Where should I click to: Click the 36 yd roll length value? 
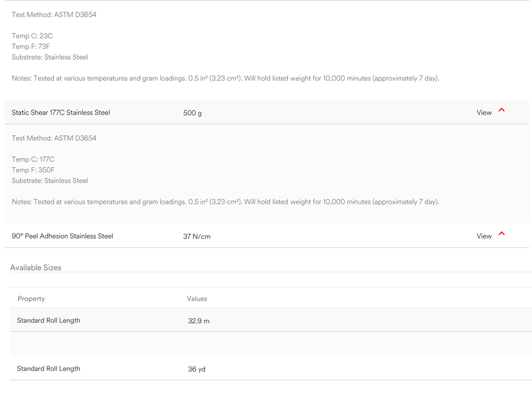pyautogui.click(x=196, y=369)
